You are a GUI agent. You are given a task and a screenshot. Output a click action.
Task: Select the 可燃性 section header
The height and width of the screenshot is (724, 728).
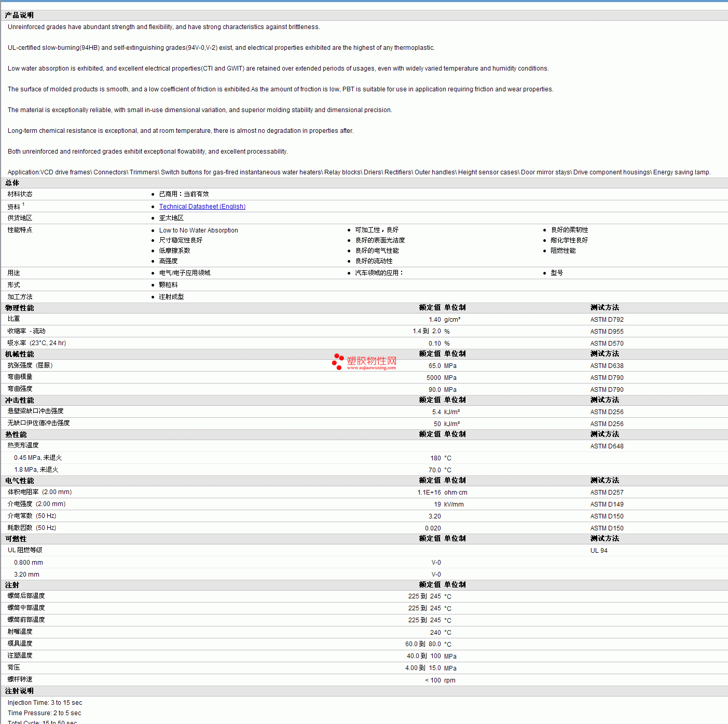16,539
